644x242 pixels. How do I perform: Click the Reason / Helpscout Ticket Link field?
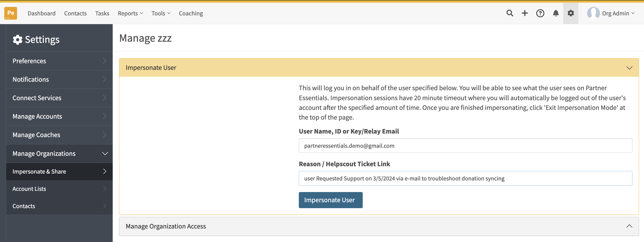pos(465,178)
